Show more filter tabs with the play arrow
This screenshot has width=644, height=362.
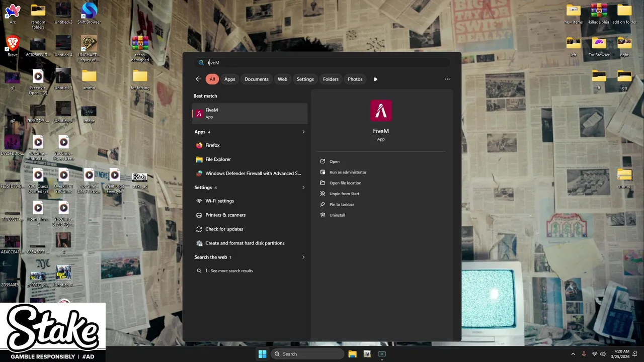point(375,79)
